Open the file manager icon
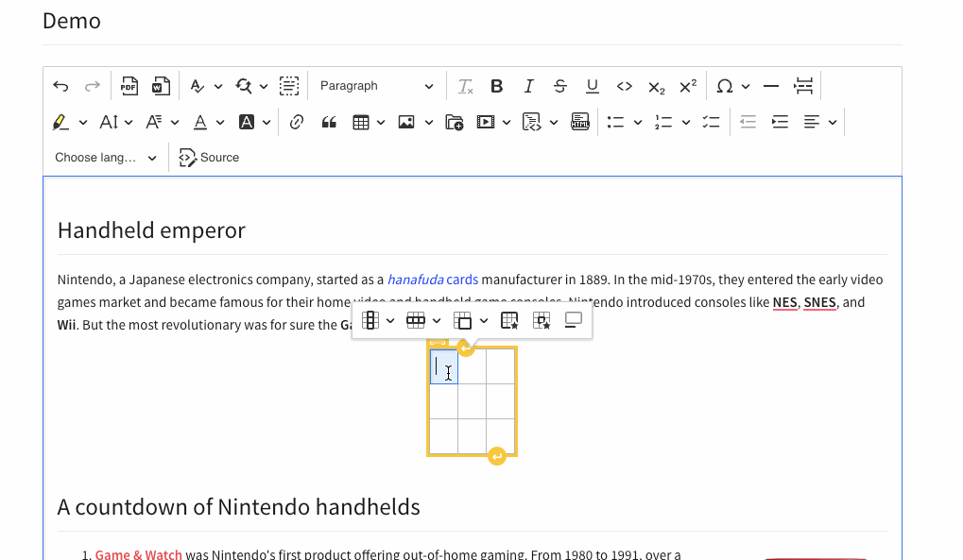Image resolution: width=963 pixels, height=560 pixels. tap(455, 122)
